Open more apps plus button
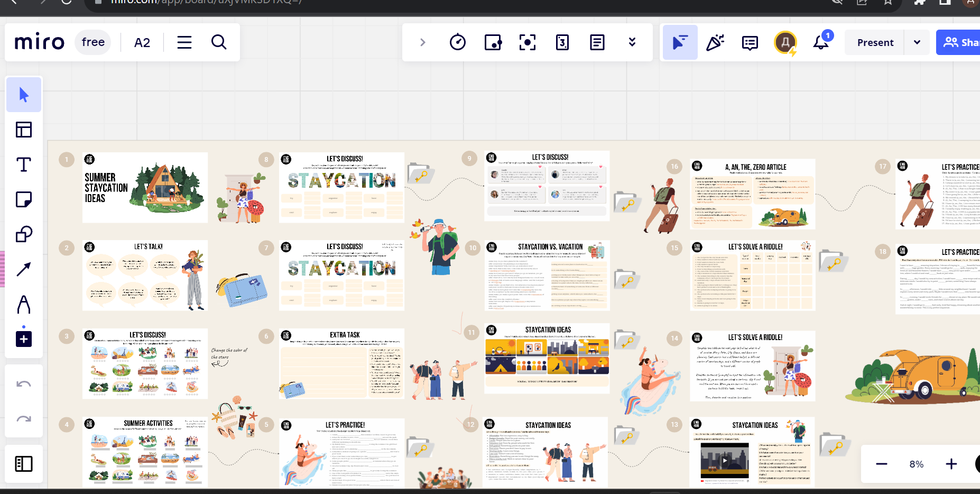This screenshot has width=980, height=494. pos(24,339)
